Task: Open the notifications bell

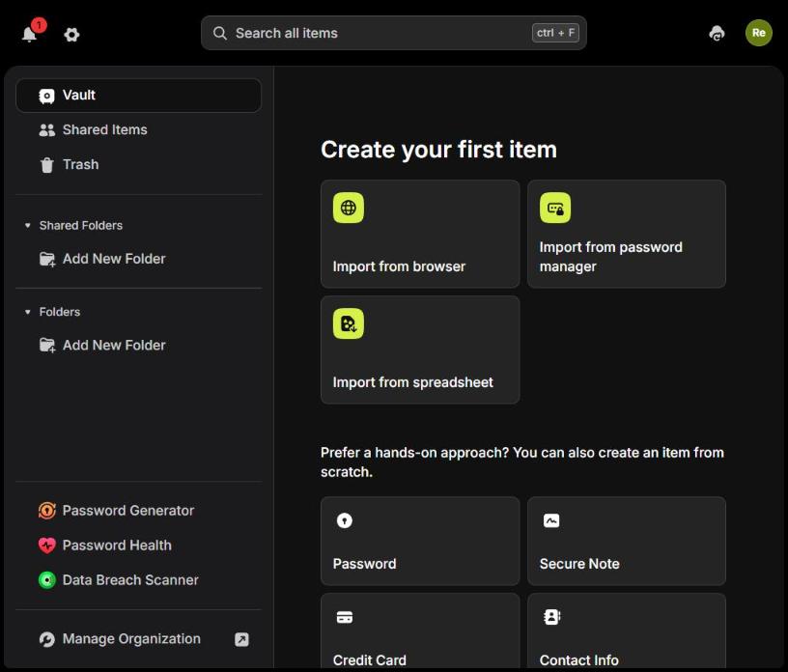Action: tap(30, 34)
